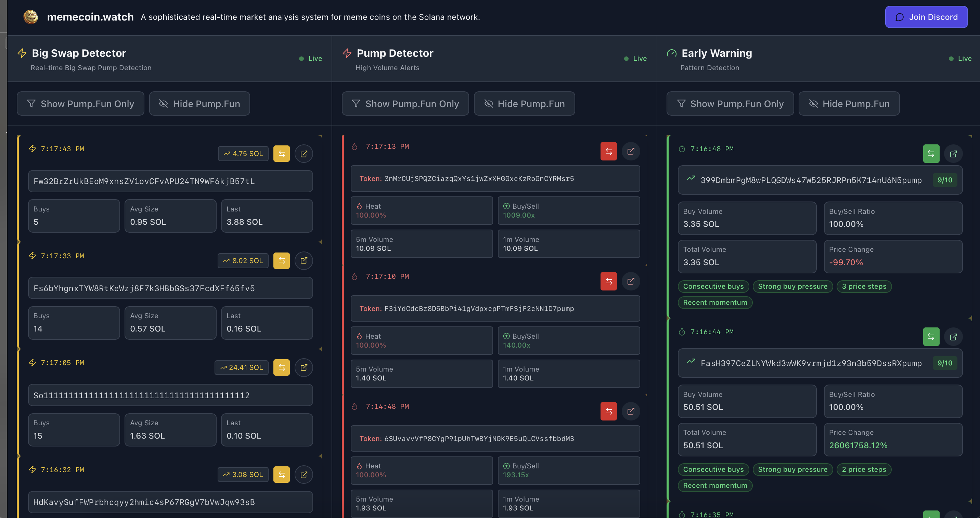This screenshot has height=518, width=980.
Task: Click the 7:17:43 PM timestamp
Action: 62,149
